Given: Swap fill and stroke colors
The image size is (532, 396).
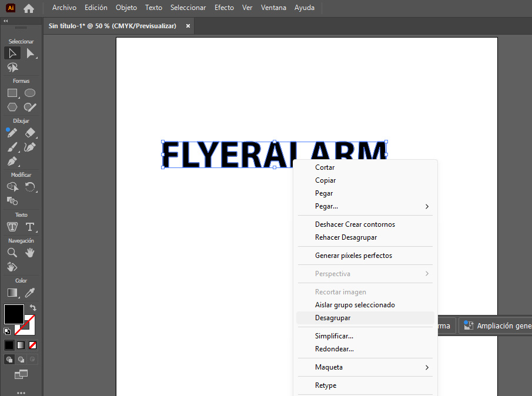Looking at the screenshot, I should [34, 307].
